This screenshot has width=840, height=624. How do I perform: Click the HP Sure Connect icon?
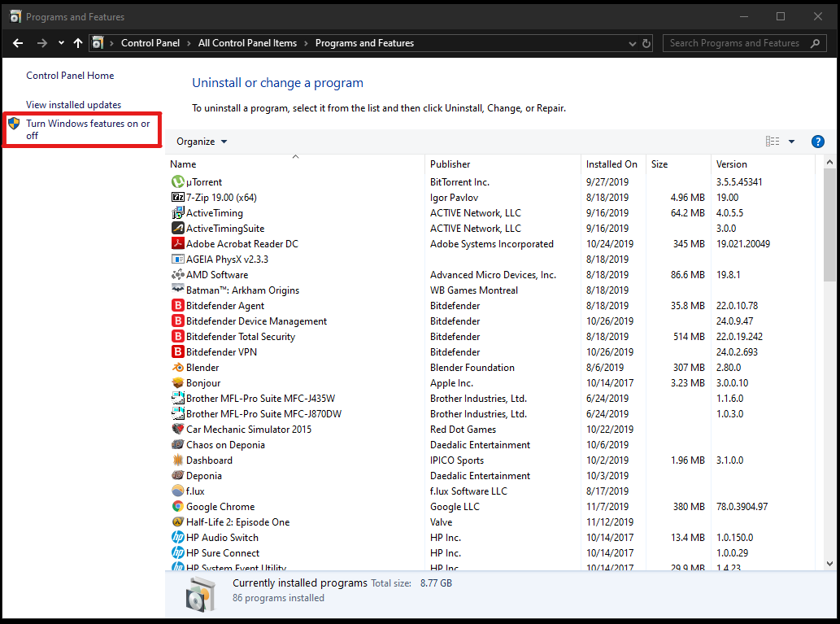click(178, 552)
